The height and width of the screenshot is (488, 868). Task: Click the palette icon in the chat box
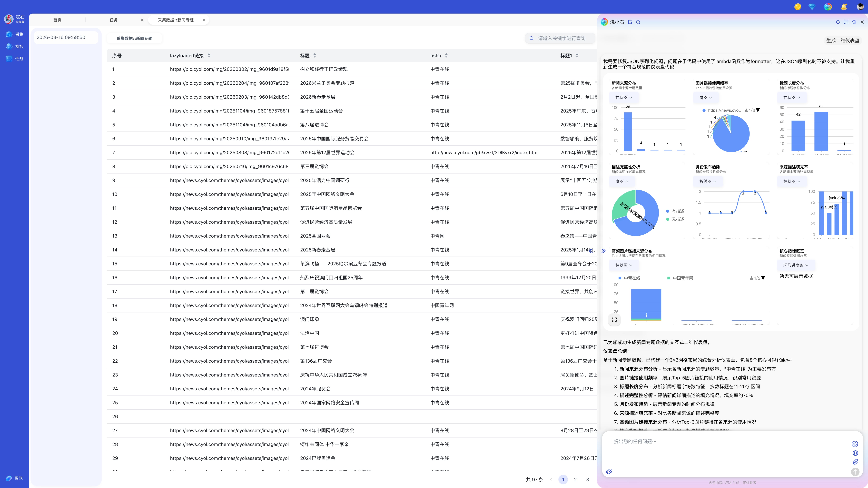(x=609, y=472)
